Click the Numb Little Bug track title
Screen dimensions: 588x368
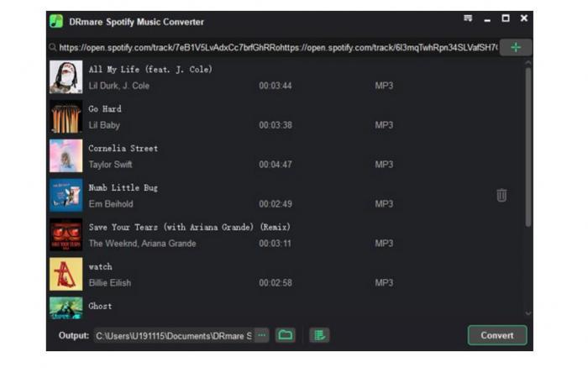[123, 188]
